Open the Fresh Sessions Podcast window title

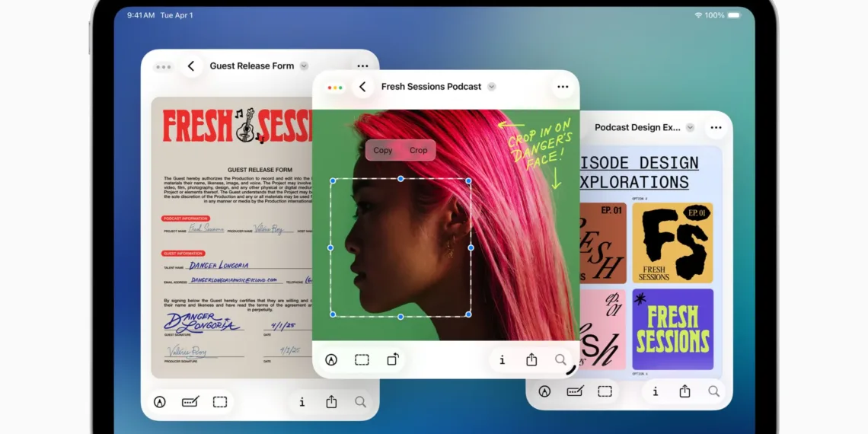(x=431, y=87)
